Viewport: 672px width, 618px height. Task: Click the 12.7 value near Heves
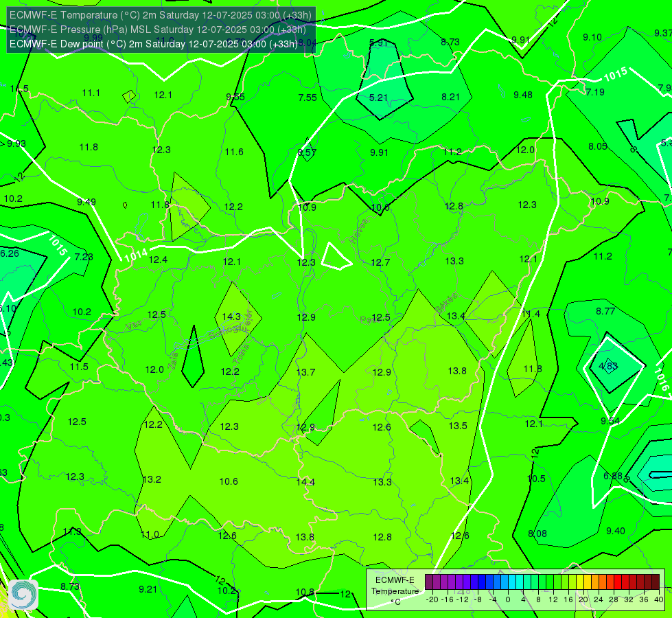coord(380,262)
